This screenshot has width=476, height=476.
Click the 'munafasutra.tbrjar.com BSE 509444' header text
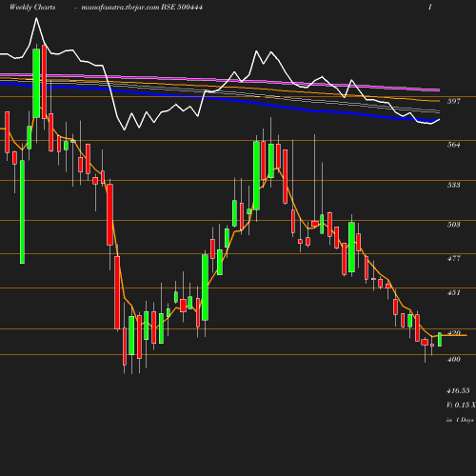coord(142,7)
